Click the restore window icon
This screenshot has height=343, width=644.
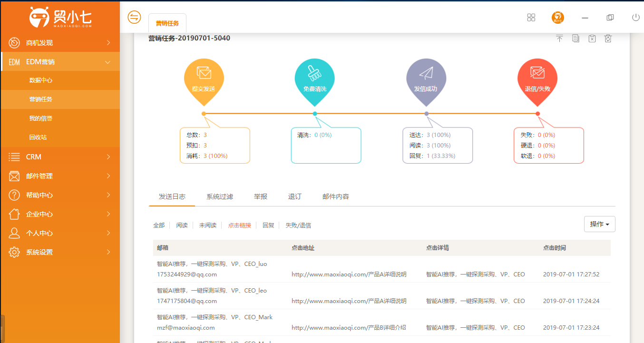[x=610, y=18]
